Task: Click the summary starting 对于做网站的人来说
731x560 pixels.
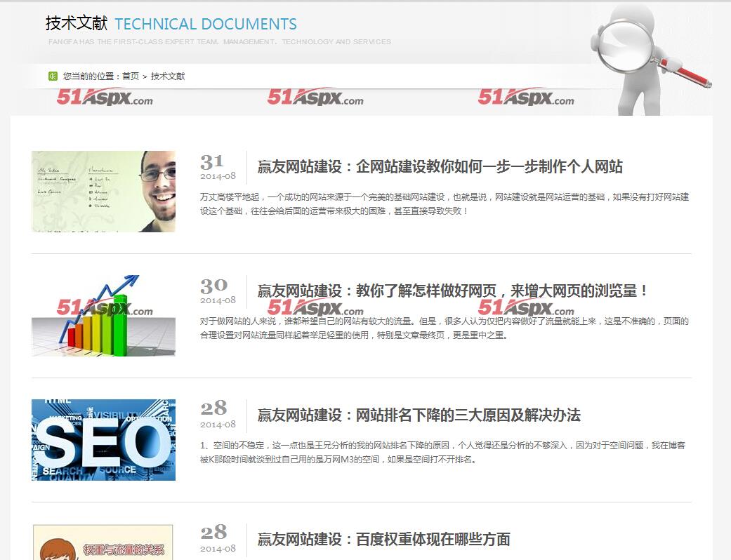Action: pyautogui.click(x=444, y=328)
